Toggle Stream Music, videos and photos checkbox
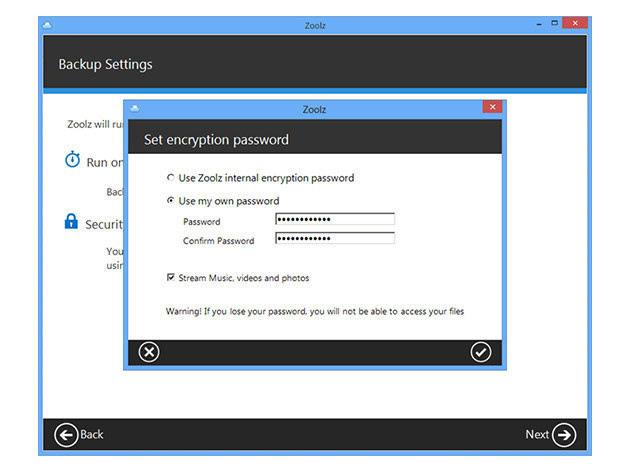 (171, 277)
